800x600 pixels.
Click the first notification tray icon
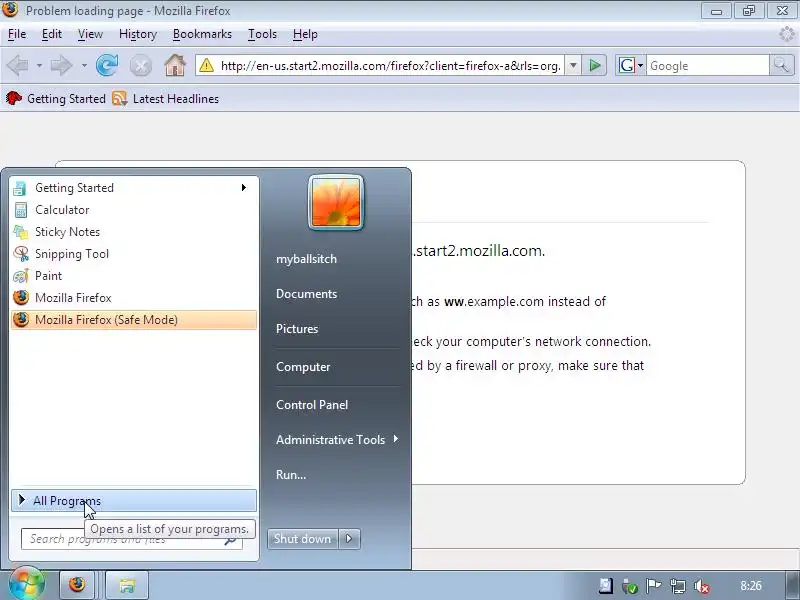tap(606, 586)
